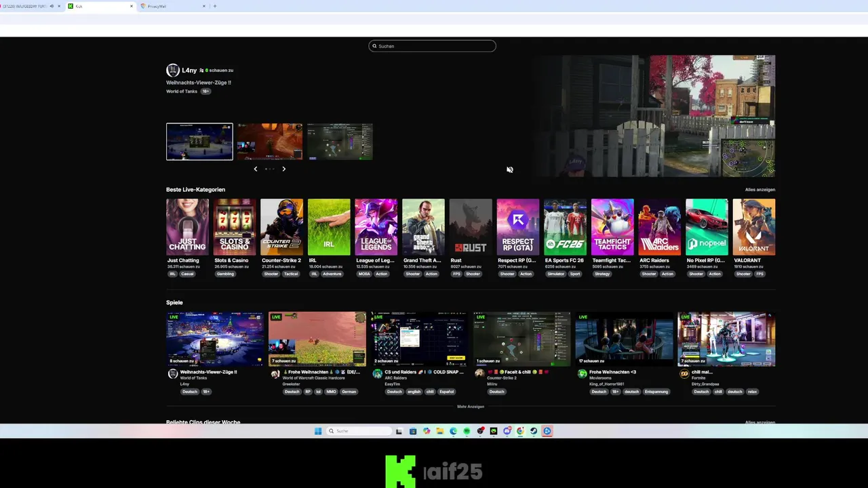Open Spotify from the taskbar
868x488 pixels.
pos(467,431)
